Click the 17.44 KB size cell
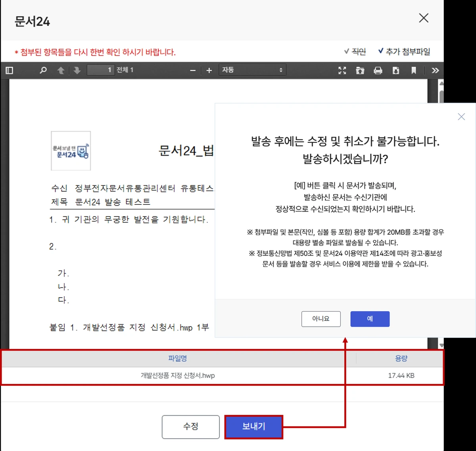 (x=401, y=376)
